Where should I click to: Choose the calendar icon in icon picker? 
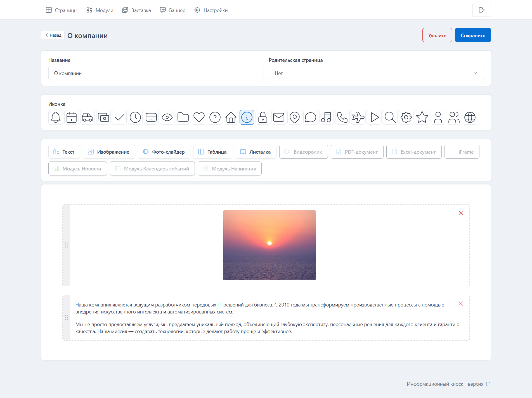coord(72,117)
